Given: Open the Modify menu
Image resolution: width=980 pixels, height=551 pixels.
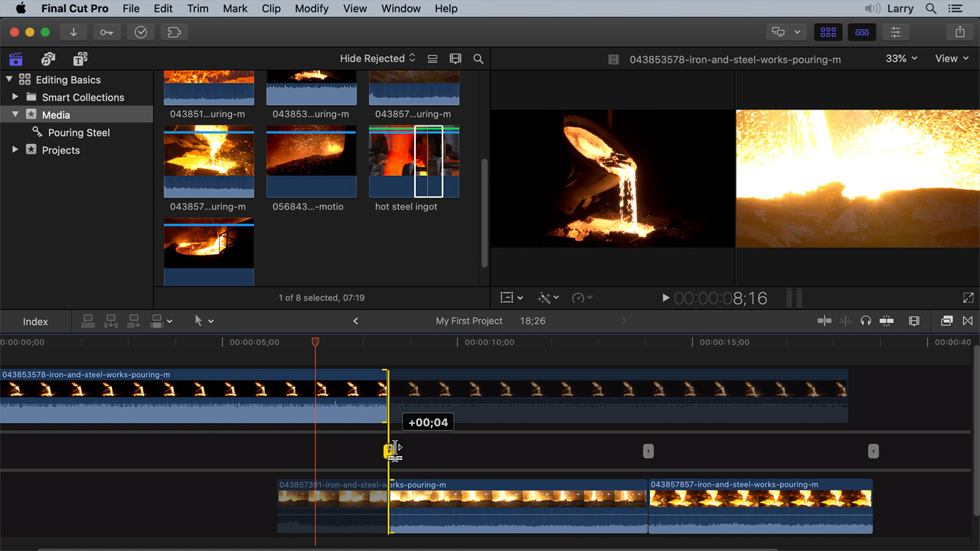Looking at the screenshot, I should [312, 8].
